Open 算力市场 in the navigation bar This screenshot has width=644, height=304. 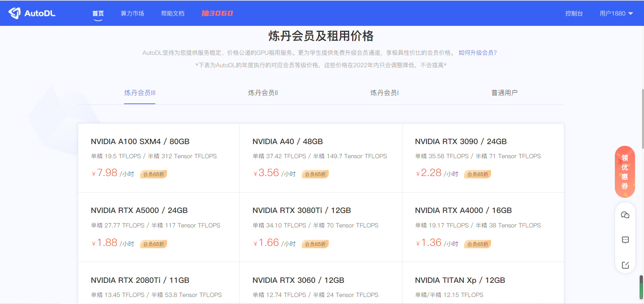[x=132, y=13]
